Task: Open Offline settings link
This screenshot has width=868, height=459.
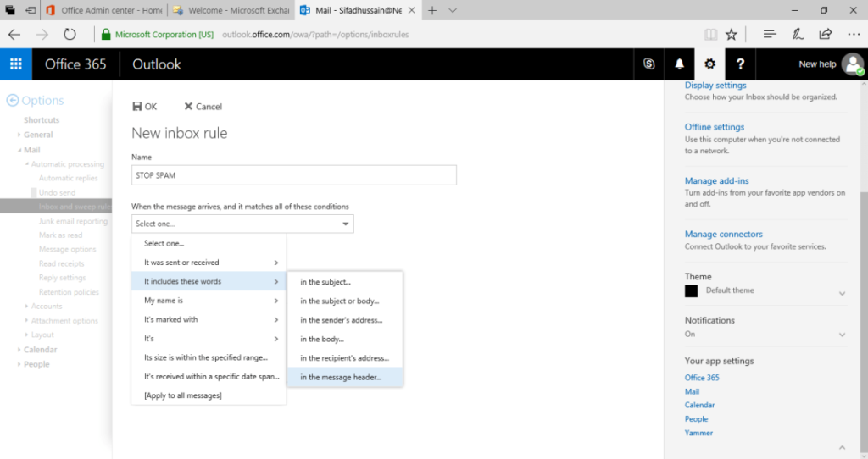Action: tap(714, 127)
